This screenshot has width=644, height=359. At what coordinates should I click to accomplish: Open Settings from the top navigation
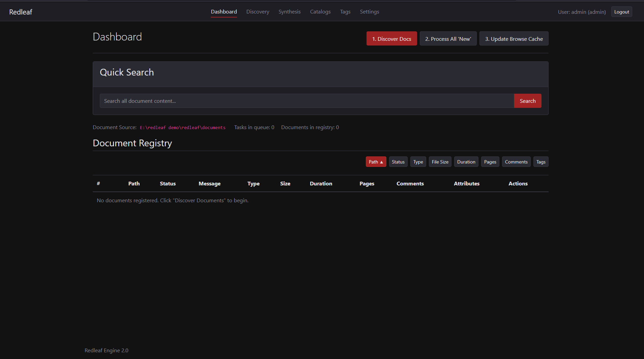coord(369,12)
